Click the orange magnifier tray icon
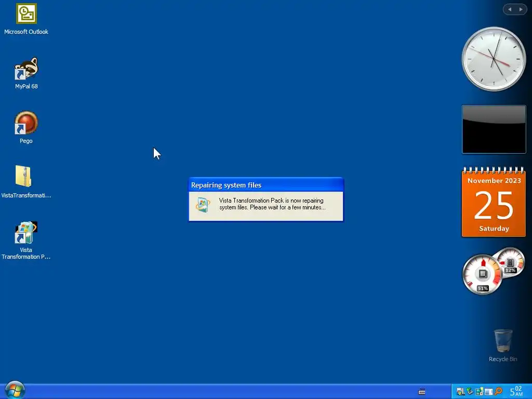This screenshot has height=399, width=532. coord(498,391)
